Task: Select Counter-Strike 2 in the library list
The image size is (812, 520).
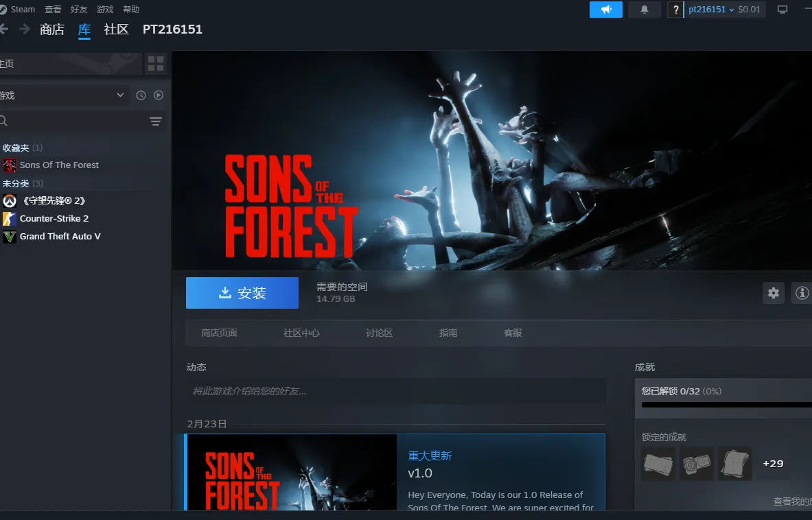Action: pos(54,218)
